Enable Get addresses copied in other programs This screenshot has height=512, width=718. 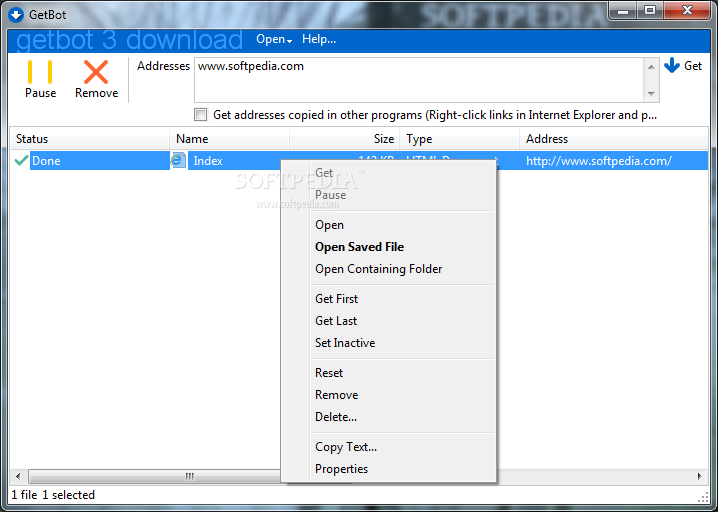201,114
